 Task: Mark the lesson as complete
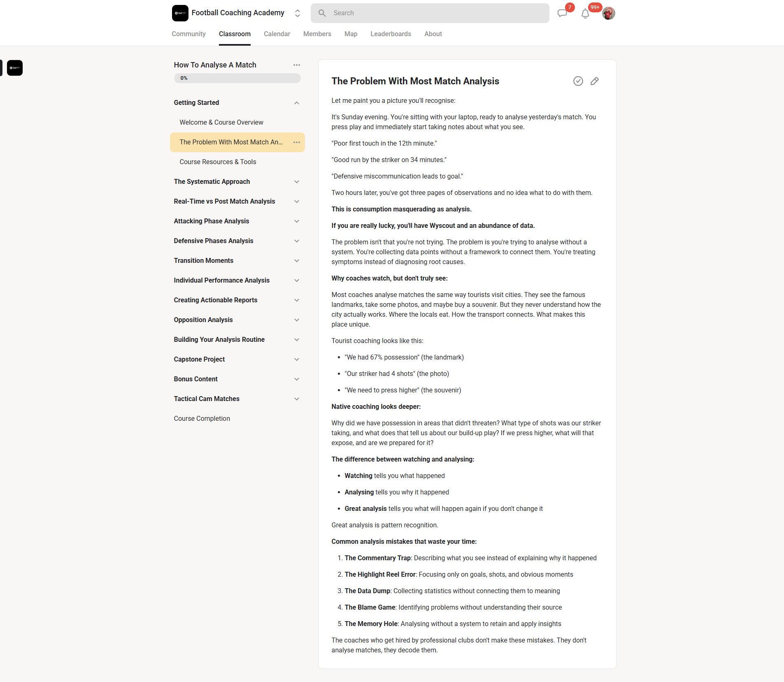578,81
